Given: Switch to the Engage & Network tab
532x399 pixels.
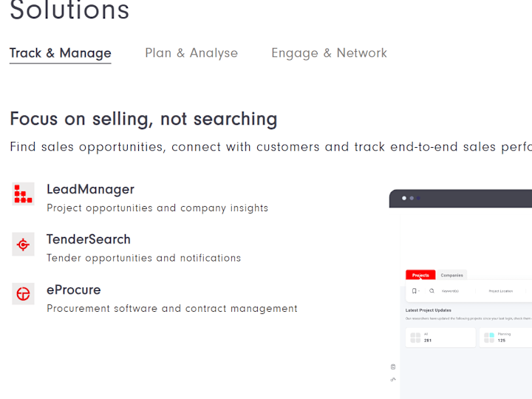Looking at the screenshot, I should (x=329, y=53).
